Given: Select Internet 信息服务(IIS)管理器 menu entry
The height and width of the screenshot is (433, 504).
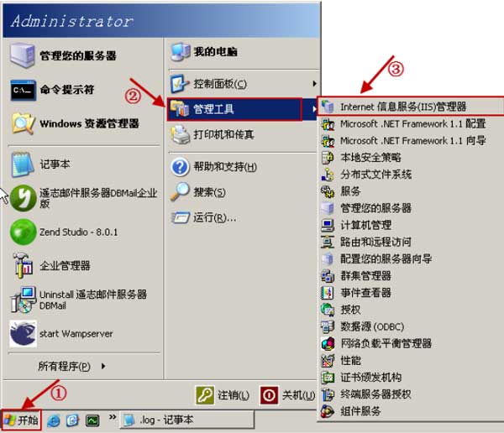Looking at the screenshot, I should 411,107.
